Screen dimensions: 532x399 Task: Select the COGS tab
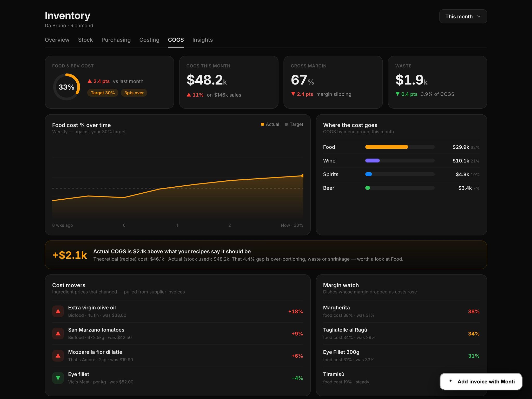click(176, 40)
